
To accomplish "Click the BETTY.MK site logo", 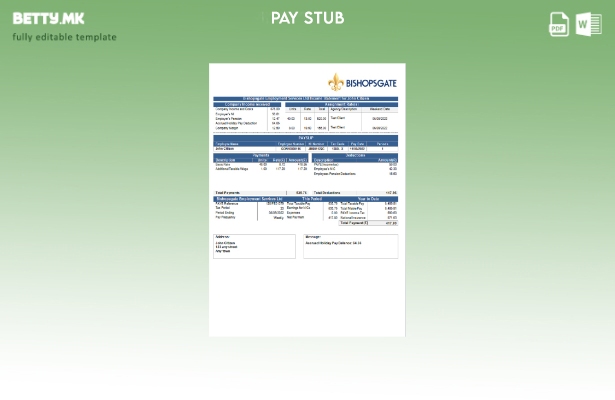I will pyautogui.click(x=49, y=18).
